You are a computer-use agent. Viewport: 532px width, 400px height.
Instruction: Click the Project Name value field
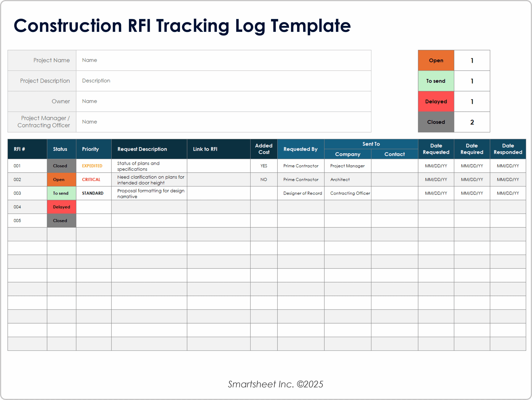pyautogui.click(x=223, y=60)
